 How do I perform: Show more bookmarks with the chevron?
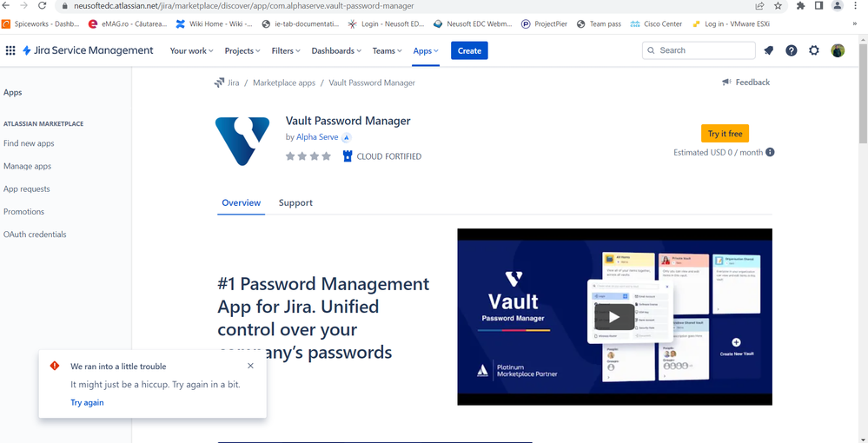pos(855,23)
